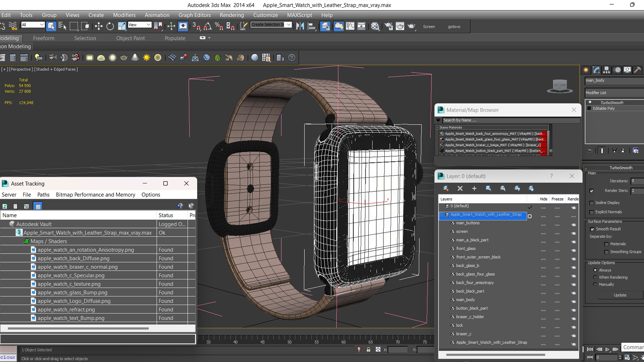Screen dimensions: 644x362
Task: Click the Table View icon in Asset Tracking
Action: [x=38, y=206]
